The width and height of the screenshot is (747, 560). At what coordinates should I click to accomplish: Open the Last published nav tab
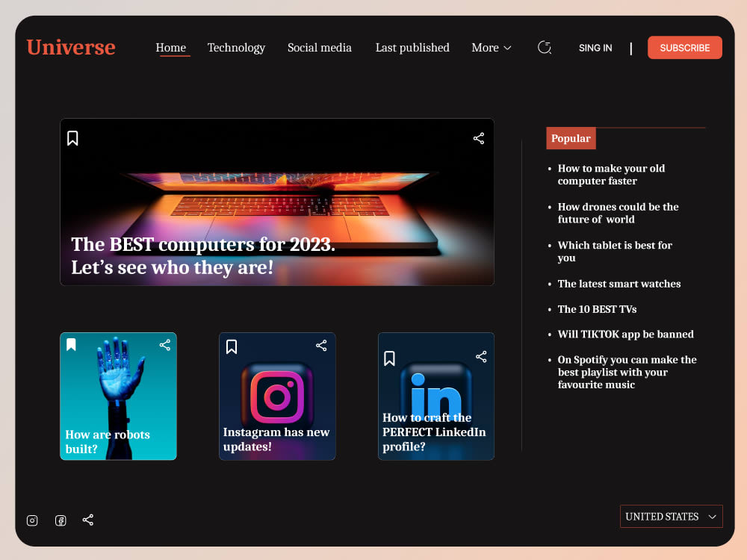pos(412,48)
